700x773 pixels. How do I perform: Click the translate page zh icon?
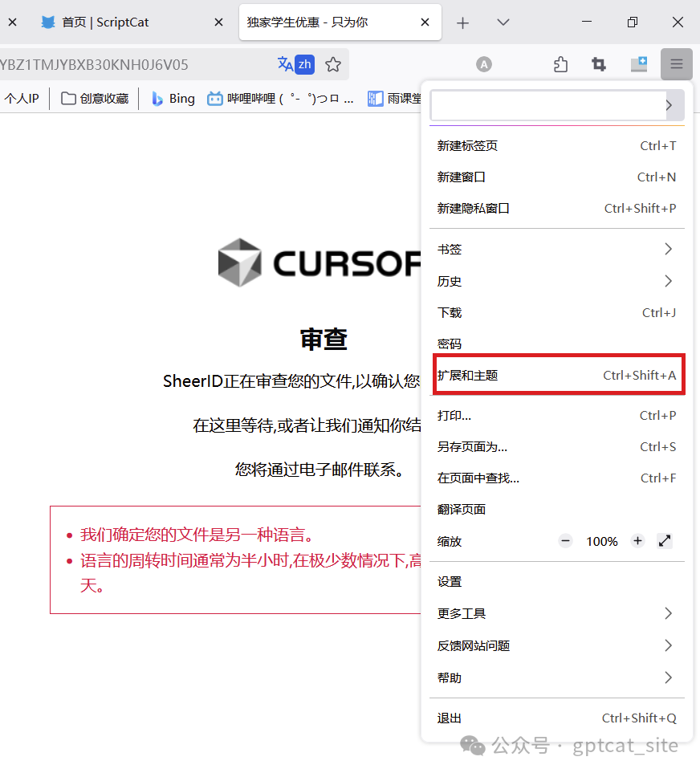click(x=296, y=64)
